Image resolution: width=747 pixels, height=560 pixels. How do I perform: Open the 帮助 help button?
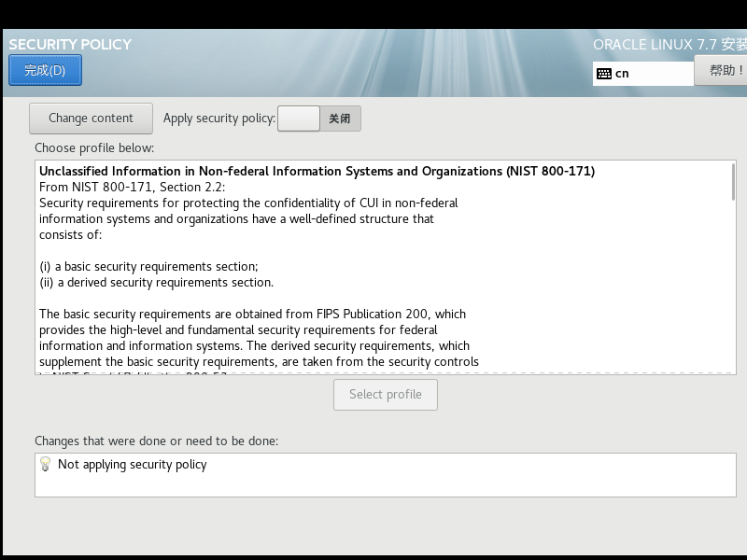pos(721,71)
